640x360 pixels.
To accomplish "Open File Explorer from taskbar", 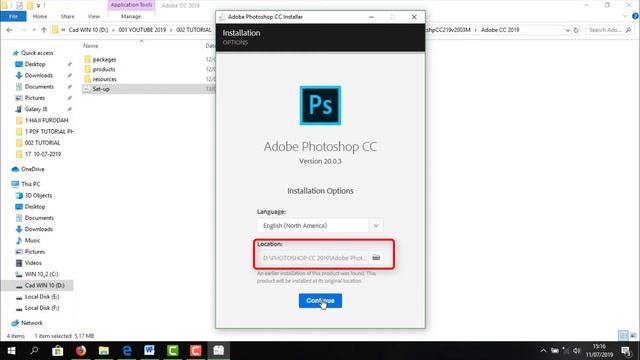I will point(104,351).
